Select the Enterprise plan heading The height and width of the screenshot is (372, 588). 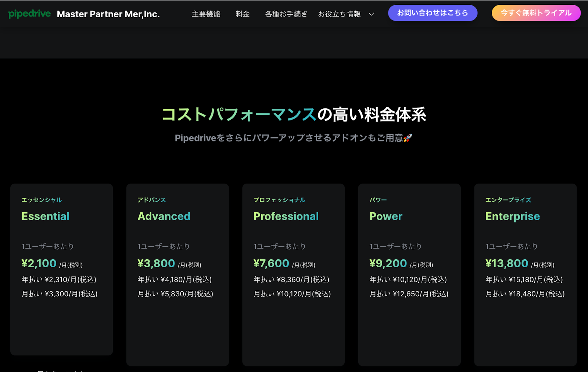pos(513,216)
